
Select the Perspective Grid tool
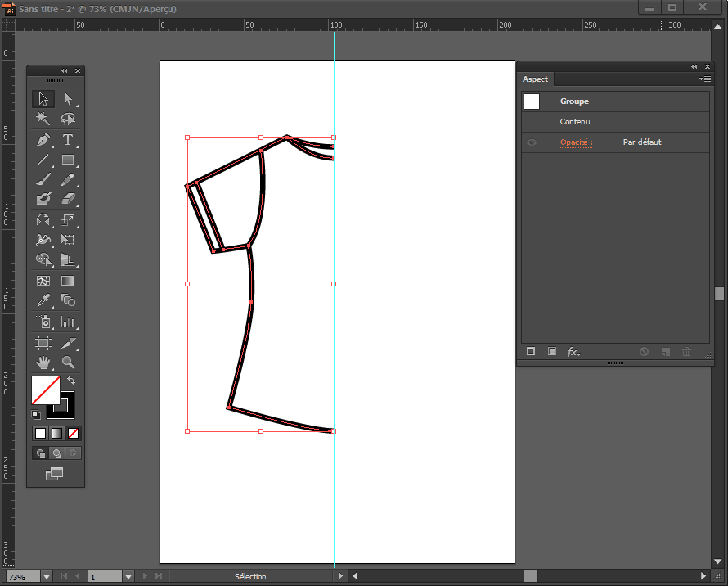(68, 259)
